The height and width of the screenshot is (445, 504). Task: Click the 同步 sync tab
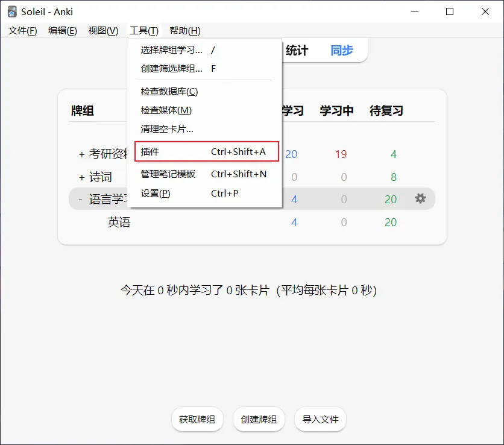(342, 51)
